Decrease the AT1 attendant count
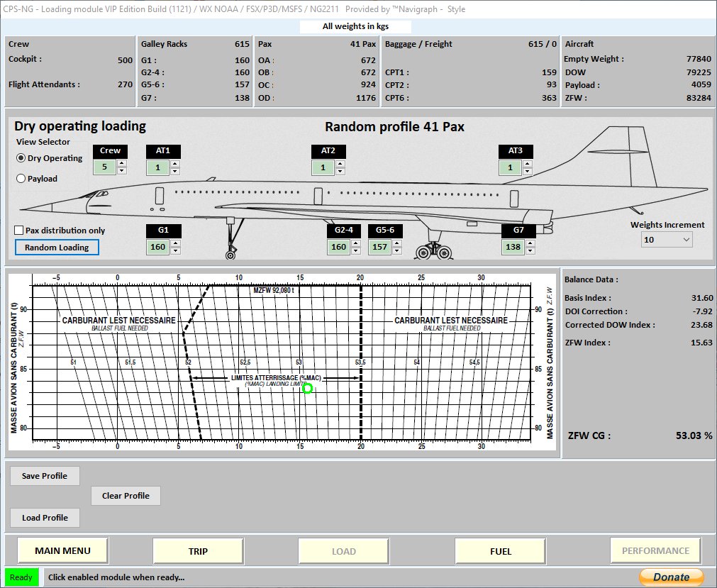 (x=174, y=172)
